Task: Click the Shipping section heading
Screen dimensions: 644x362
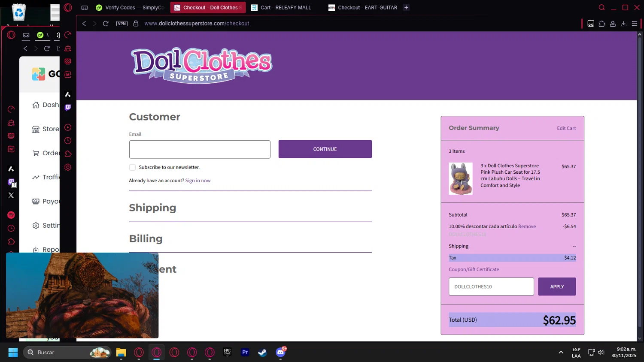Action: click(152, 208)
